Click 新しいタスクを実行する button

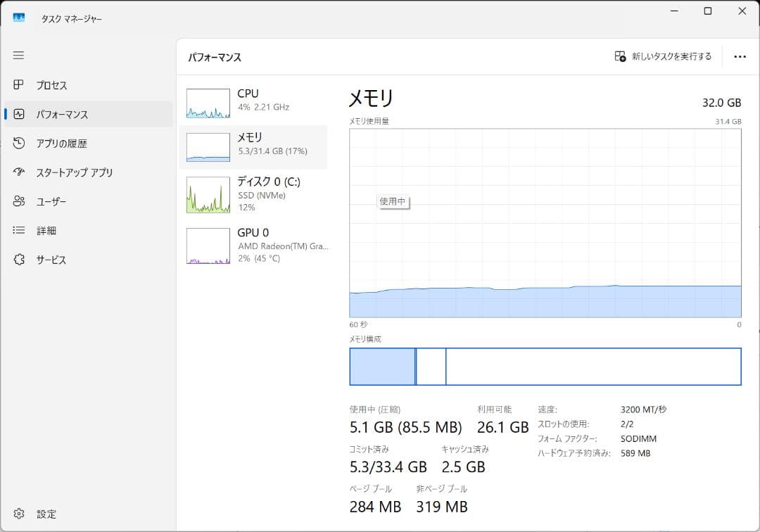click(663, 57)
